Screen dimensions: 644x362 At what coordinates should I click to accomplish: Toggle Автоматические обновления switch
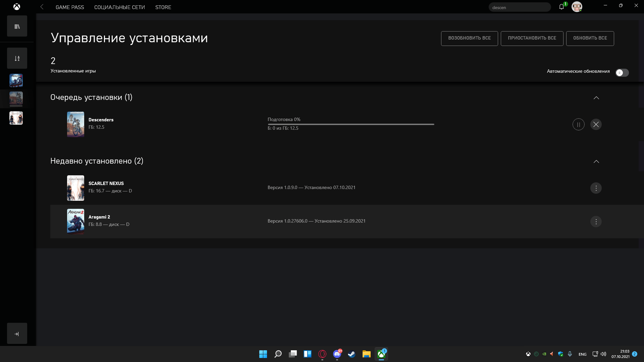pos(622,72)
